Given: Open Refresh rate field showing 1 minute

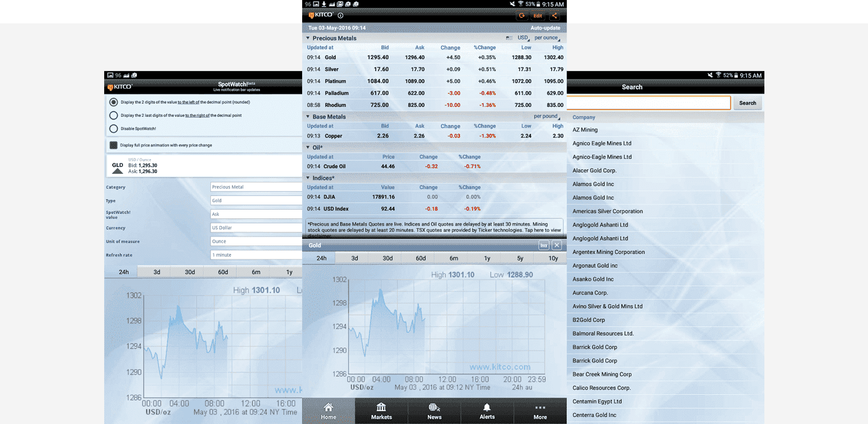Looking at the screenshot, I should point(256,255).
